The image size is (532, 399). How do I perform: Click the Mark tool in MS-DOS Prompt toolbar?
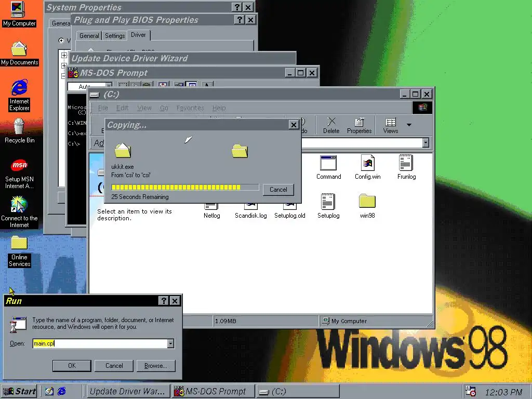(x=123, y=85)
